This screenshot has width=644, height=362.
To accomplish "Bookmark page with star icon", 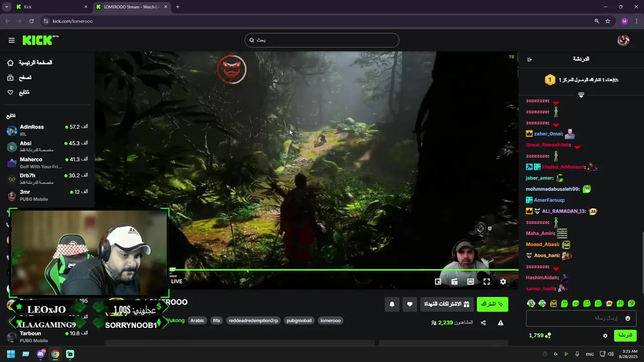I will pyautogui.click(x=608, y=21).
